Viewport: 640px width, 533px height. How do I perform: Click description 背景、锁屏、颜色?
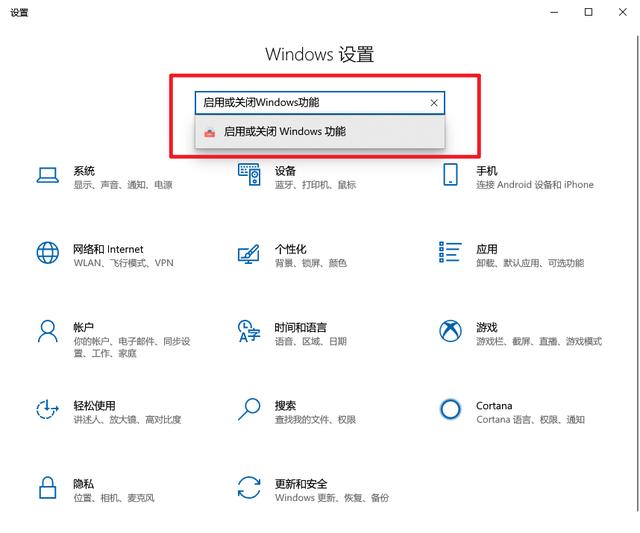pyautogui.click(x=311, y=263)
